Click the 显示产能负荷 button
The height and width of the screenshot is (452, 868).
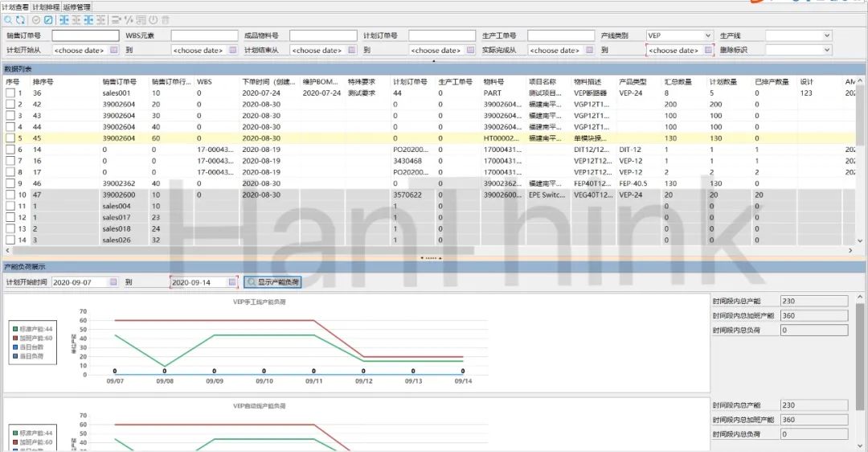[272, 282]
